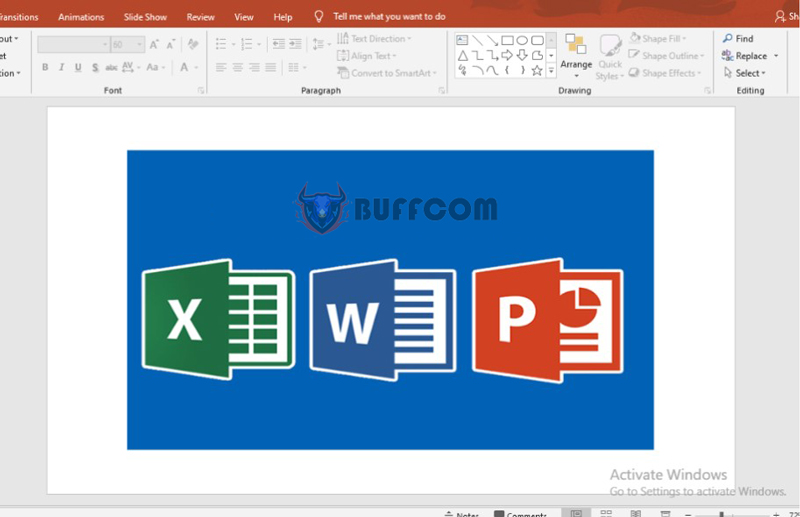This screenshot has height=517, width=800.
Task: Select the Right Arrow block shape
Action: pos(507,55)
